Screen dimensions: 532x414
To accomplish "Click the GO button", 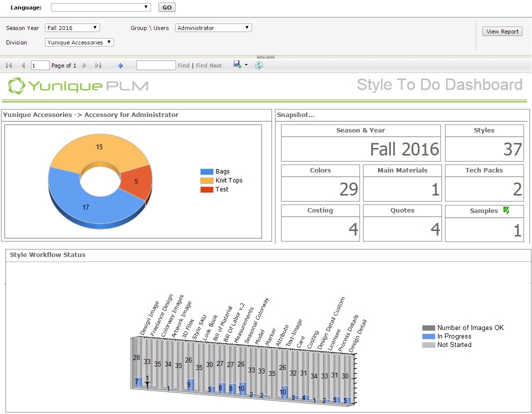I will click(x=167, y=7).
